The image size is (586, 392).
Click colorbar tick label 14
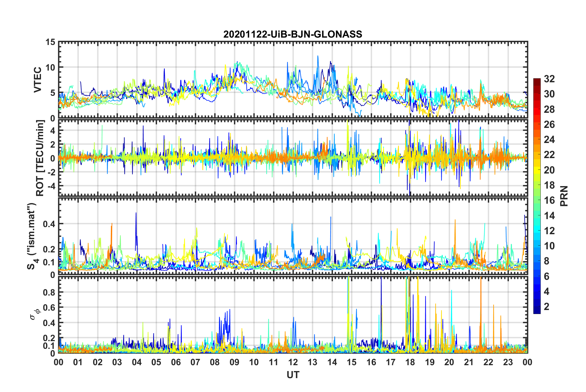pyautogui.click(x=549, y=216)
